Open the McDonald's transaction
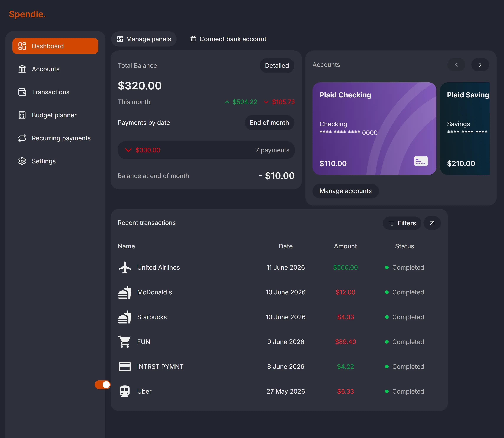504x438 pixels. (x=279, y=292)
